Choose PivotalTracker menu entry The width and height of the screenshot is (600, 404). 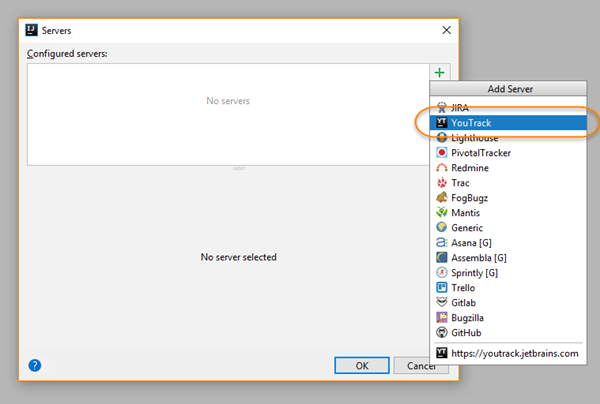pos(508,153)
